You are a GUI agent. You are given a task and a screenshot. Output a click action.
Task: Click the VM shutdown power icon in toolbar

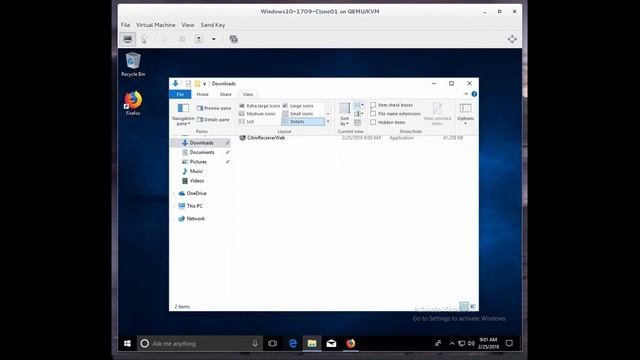[x=198, y=39]
